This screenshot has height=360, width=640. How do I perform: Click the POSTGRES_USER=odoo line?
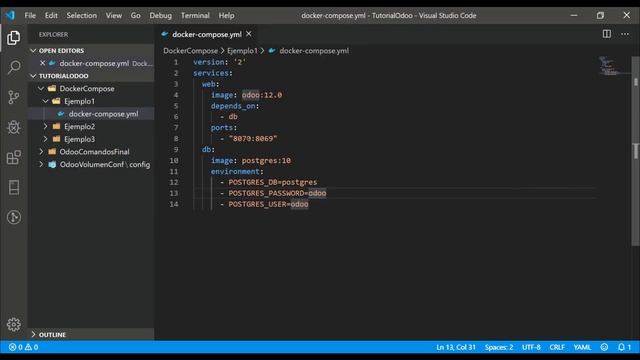pyautogui.click(x=268, y=204)
